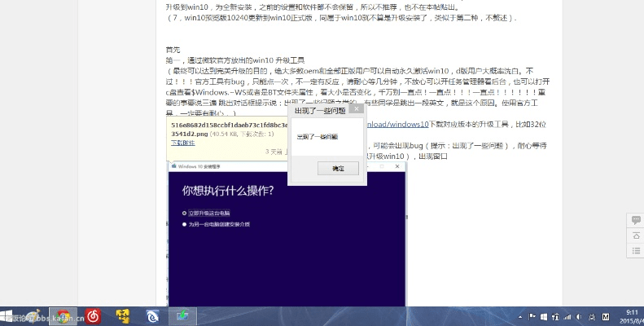Close the Windows 10 安装程序 window

click(x=397, y=166)
